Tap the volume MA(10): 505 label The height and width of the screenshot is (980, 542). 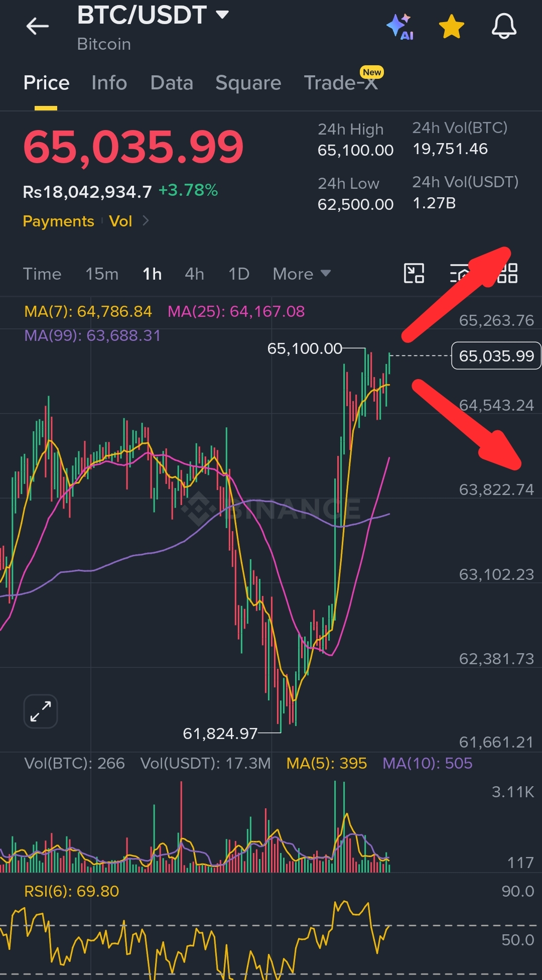(428, 764)
